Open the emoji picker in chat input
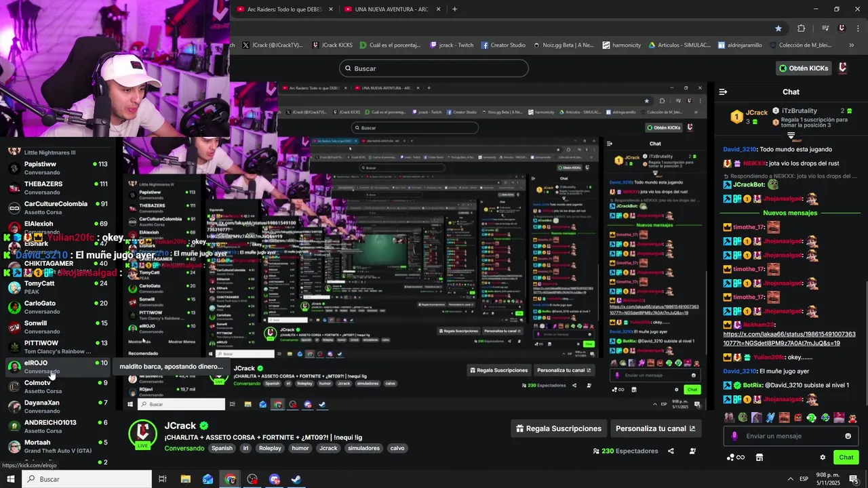Screen dimensions: 868x488 (848, 436)
